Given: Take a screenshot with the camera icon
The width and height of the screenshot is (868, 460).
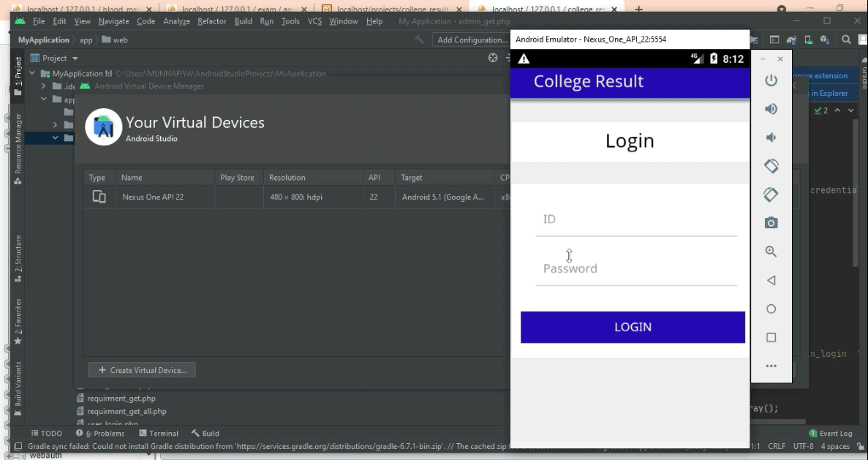Looking at the screenshot, I should 771,222.
